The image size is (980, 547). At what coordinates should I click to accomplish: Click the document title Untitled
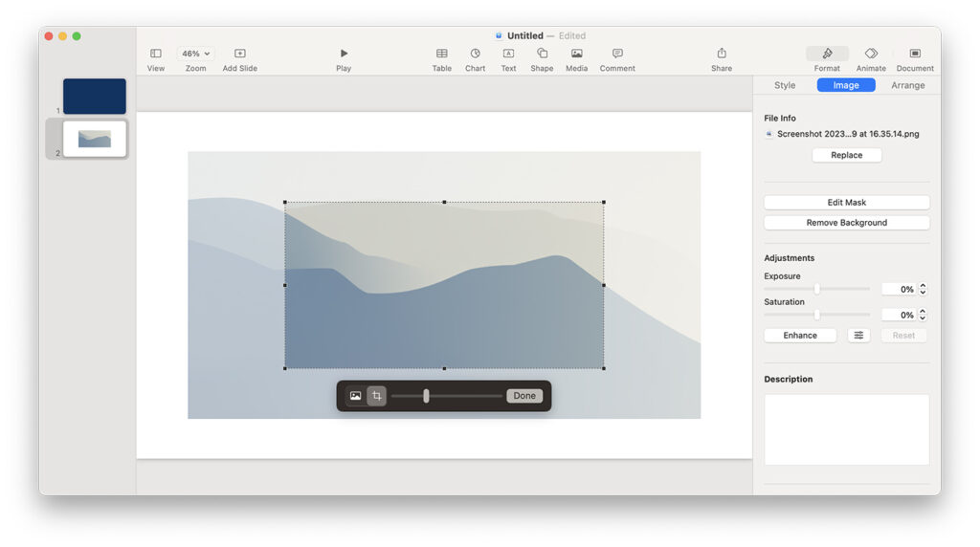(525, 35)
